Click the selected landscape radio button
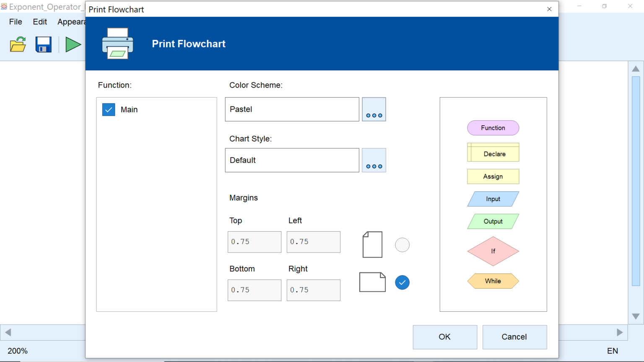Image resolution: width=644 pixels, height=362 pixels. click(402, 282)
